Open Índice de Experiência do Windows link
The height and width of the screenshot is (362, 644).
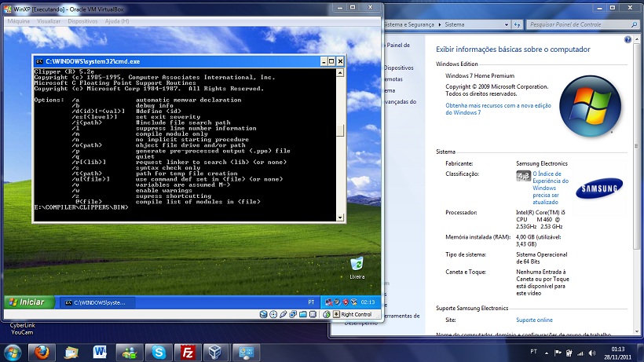coord(551,188)
